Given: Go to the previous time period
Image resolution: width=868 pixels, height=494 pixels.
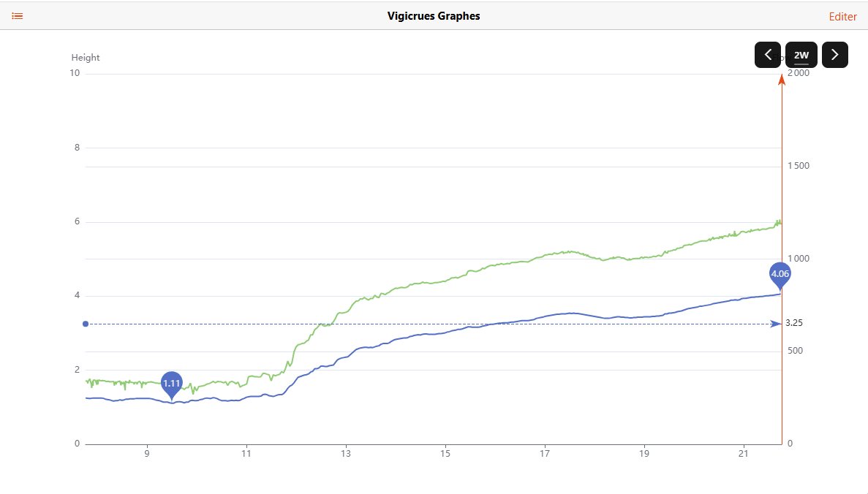Looking at the screenshot, I should (768, 55).
